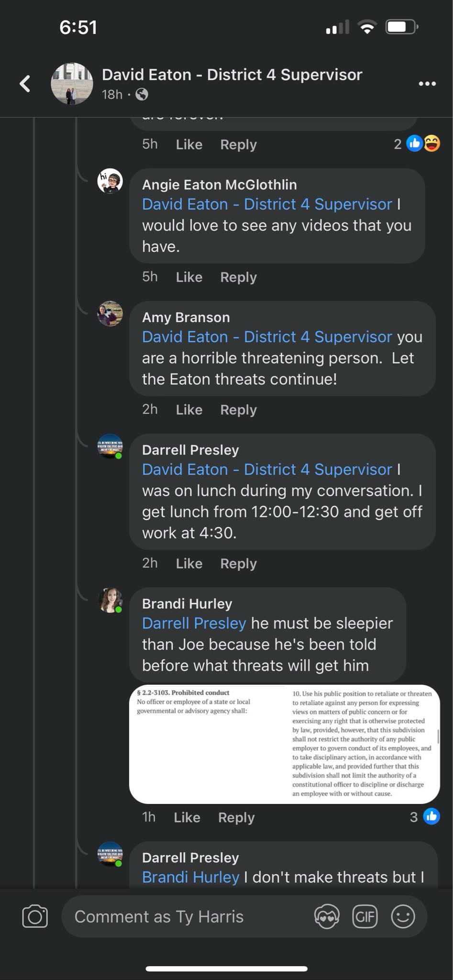The height and width of the screenshot is (980, 453).
Task: Reply to Brandi Hurley's comment
Action: [236, 817]
